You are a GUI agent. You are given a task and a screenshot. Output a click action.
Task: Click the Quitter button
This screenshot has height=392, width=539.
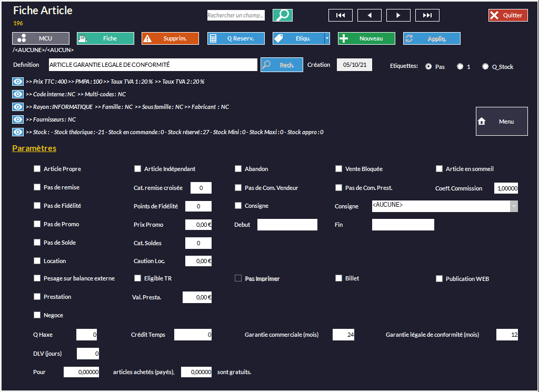click(x=507, y=15)
